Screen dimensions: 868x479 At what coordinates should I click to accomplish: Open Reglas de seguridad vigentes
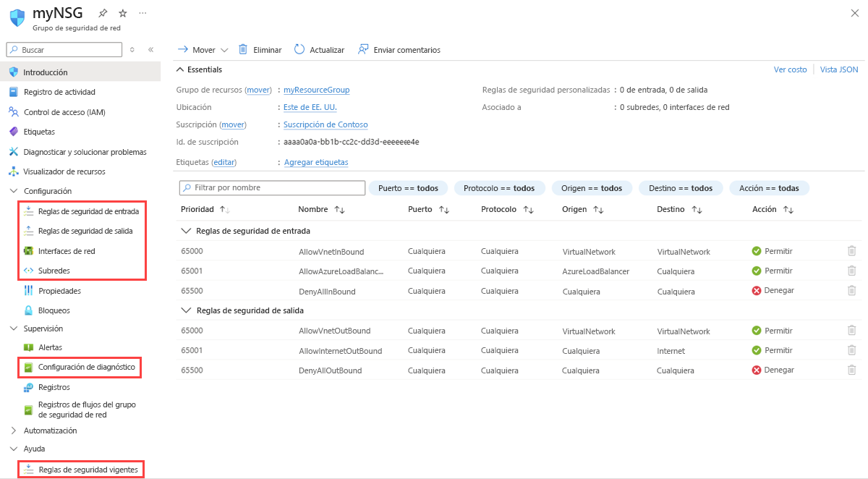coord(86,469)
